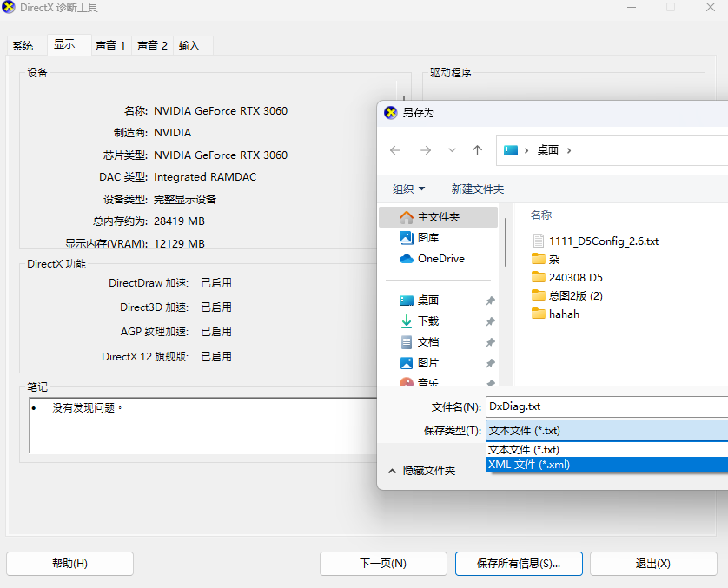This screenshot has height=588, width=728.
Task: Click the 帮助(H) button
Action: tap(69, 564)
